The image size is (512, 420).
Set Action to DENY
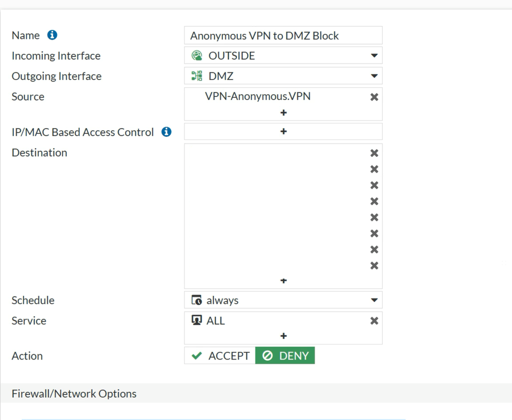[285, 355]
